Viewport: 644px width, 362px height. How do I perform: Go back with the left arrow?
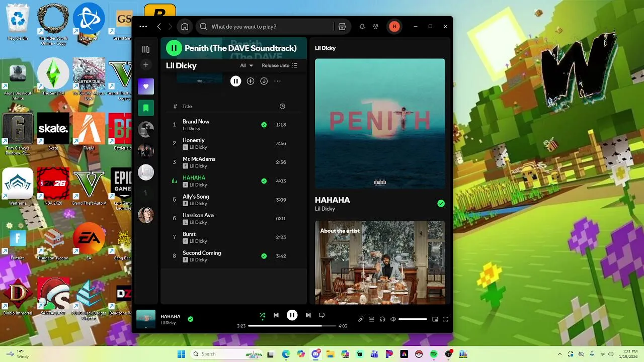point(159,27)
